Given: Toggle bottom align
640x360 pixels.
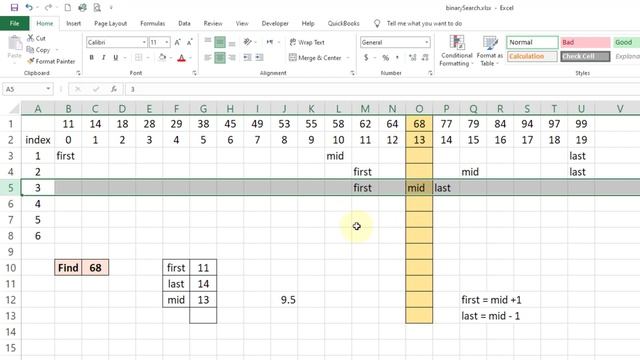Looking at the screenshot, I should [x=232, y=42].
